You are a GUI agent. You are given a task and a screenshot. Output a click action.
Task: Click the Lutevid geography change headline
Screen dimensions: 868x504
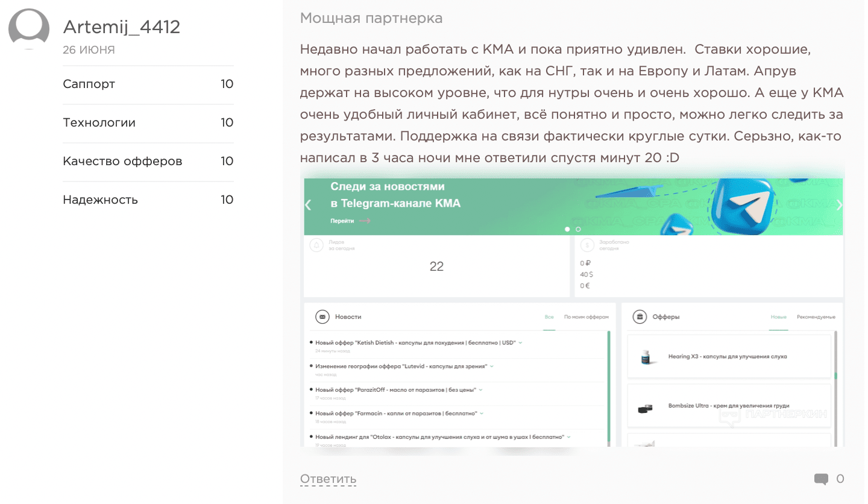pyautogui.click(x=401, y=366)
